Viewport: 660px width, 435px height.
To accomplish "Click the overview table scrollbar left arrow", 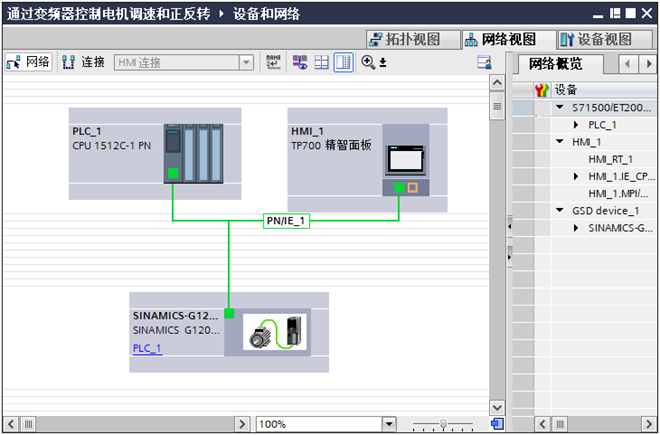I will tap(542, 424).
